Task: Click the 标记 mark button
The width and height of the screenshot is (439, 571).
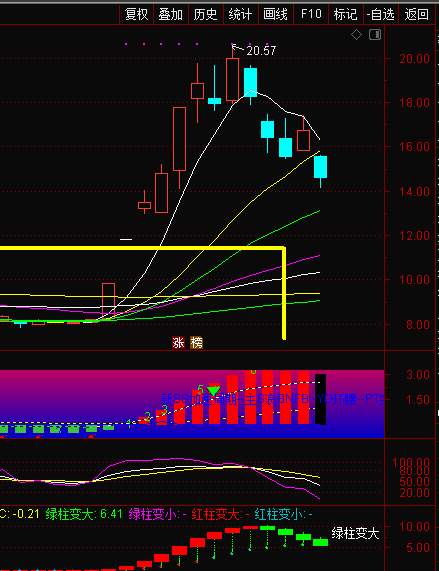Action: pos(345,15)
